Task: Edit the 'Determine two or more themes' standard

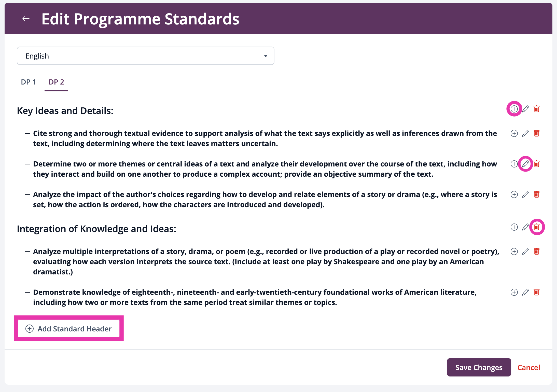Action: click(x=525, y=164)
